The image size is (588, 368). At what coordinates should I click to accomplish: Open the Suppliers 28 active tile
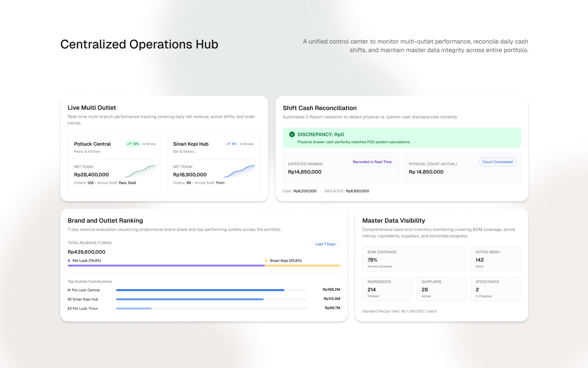pyautogui.click(x=441, y=289)
